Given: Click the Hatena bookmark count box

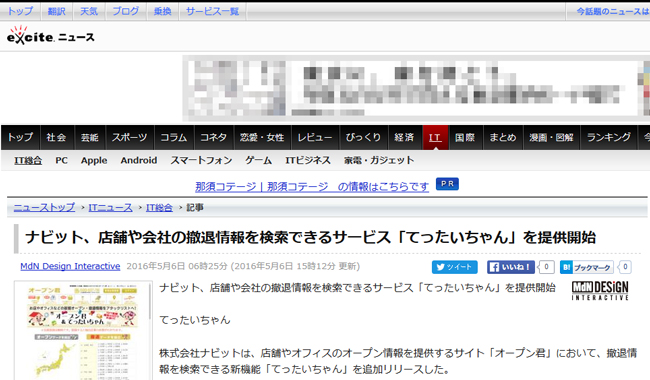Looking at the screenshot, I should [x=625, y=267].
